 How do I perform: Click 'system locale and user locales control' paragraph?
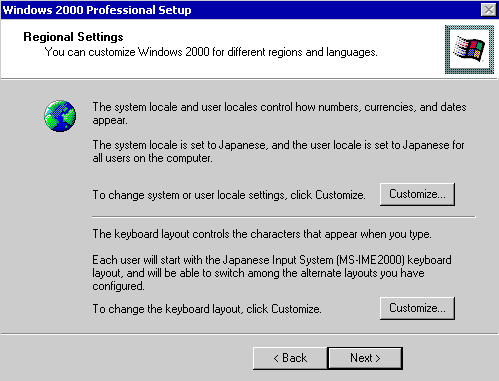279,113
